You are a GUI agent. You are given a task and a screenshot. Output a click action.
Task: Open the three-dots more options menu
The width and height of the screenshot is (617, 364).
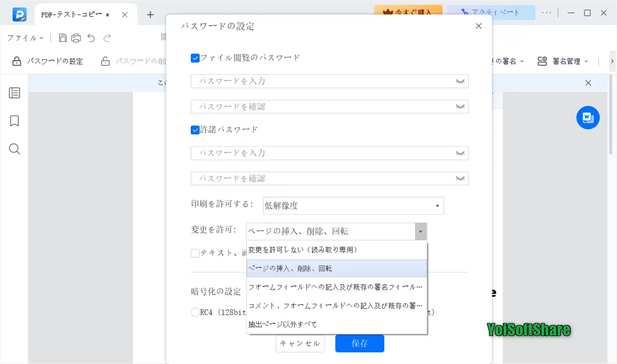(546, 13)
